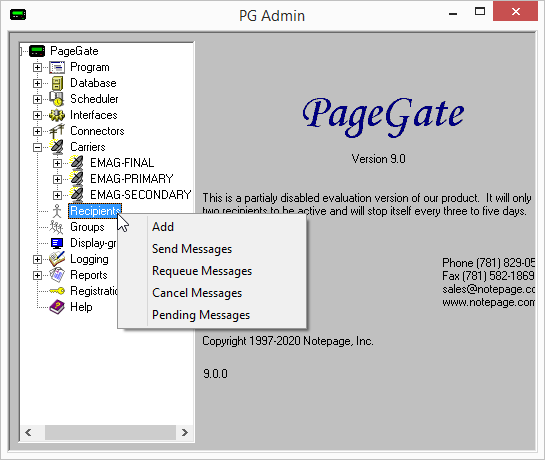Collapse the Carriers tree node
545x460 pixels.
coord(37,147)
